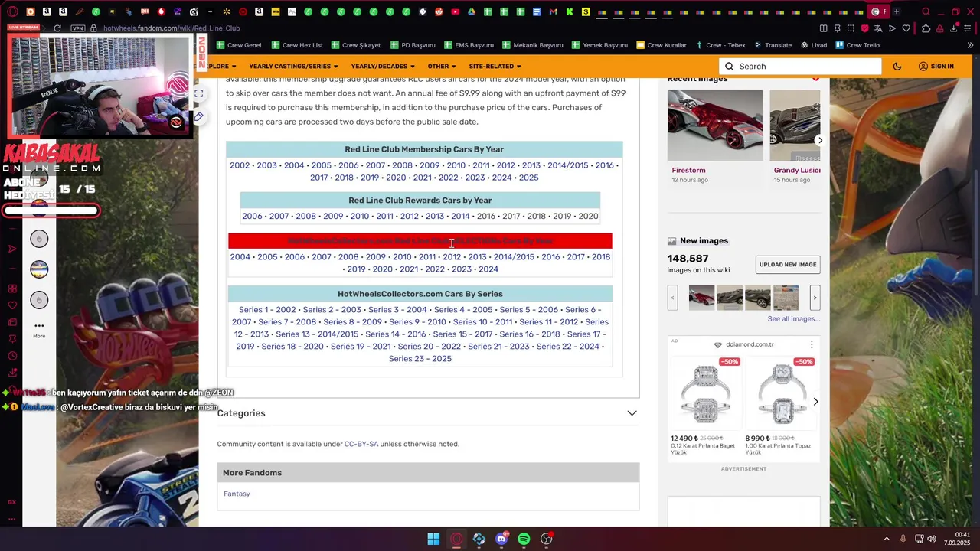Open the Crew Trello bookmark

pos(857,45)
